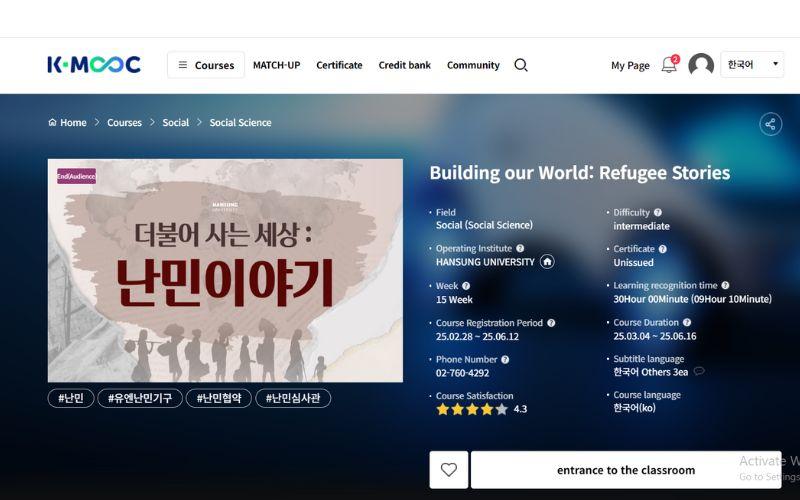Click the refugee course thumbnail image
The image size is (800, 500).
coord(225,270)
